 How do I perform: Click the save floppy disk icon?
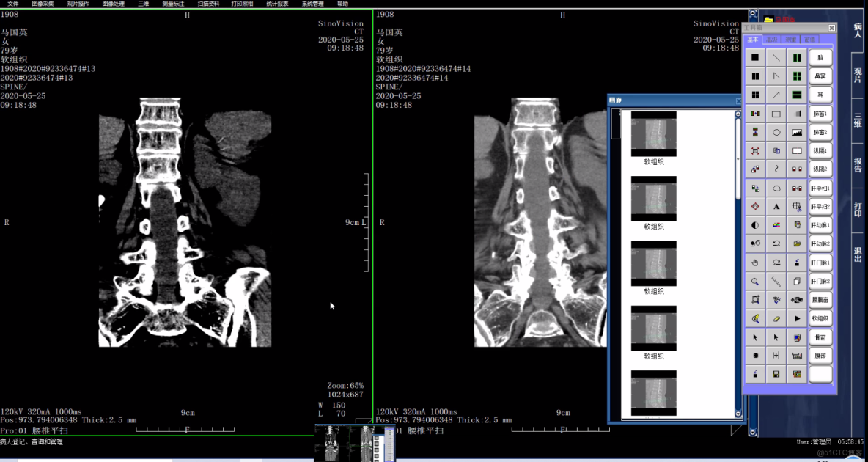(x=776, y=375)
